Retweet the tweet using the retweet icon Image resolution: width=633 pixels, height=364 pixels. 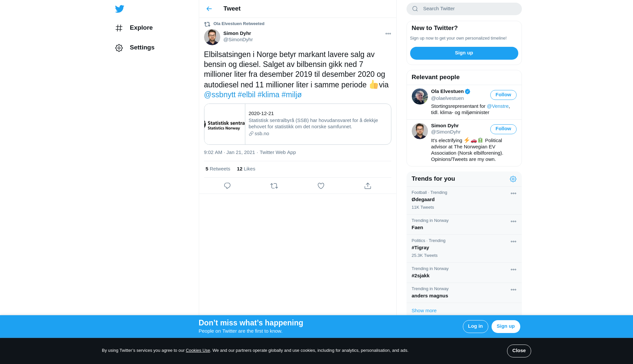274,186
